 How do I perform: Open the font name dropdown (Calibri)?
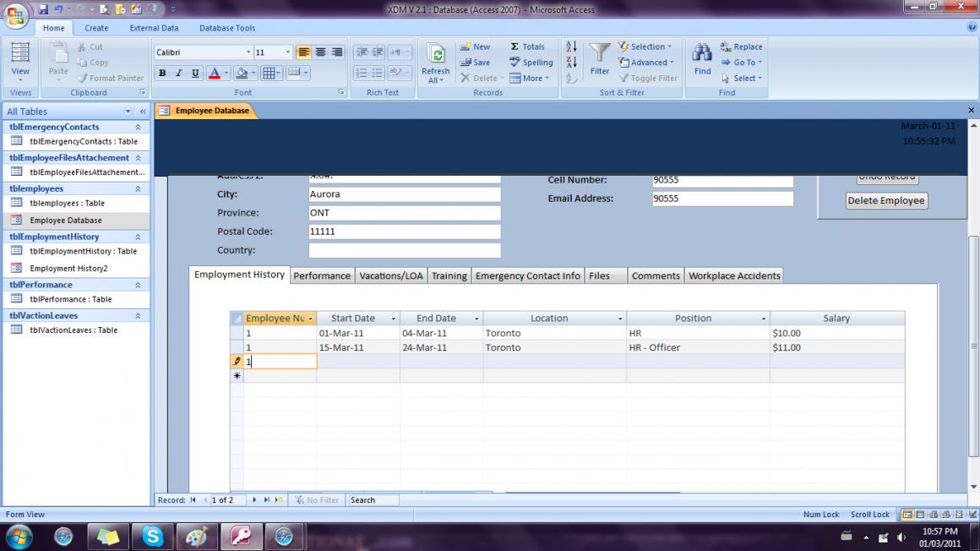tap(247, 52)
